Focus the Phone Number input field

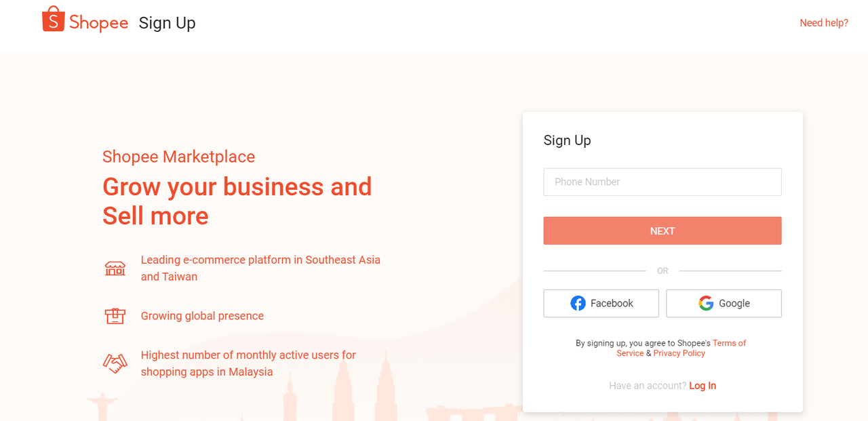click(663, 182)
